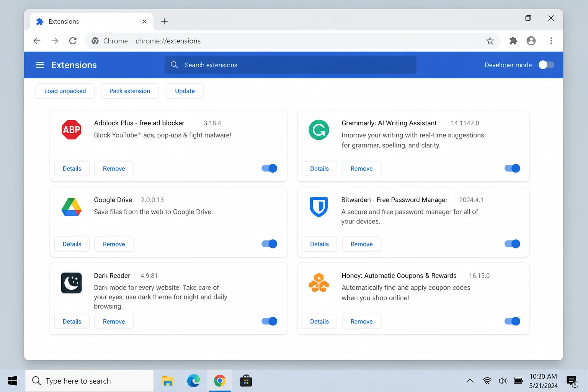Click the volume speaker tray icon
Screen dimensions: 588x392
503,381
